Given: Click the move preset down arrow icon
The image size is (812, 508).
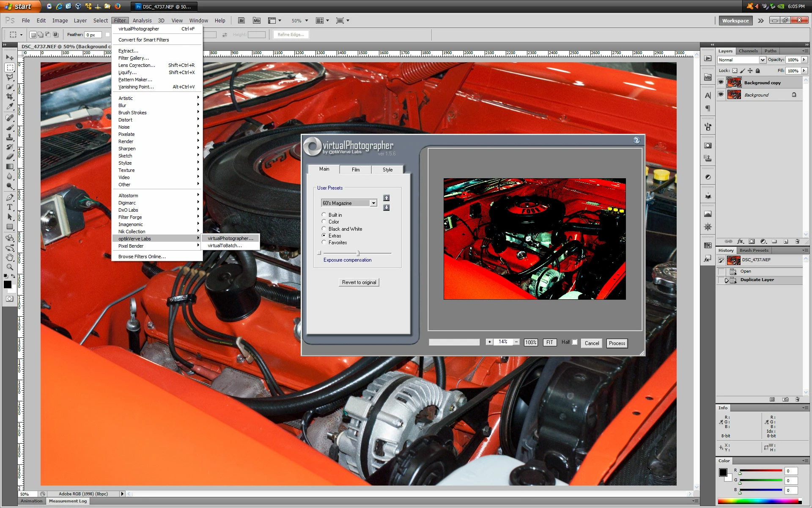Looking at the screenshot, I should [386, 207].
